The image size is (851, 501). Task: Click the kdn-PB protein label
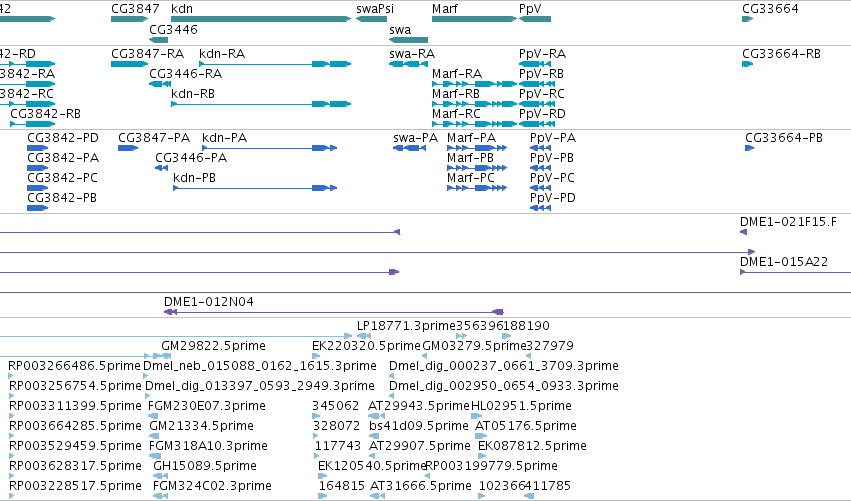click(194, 178)
